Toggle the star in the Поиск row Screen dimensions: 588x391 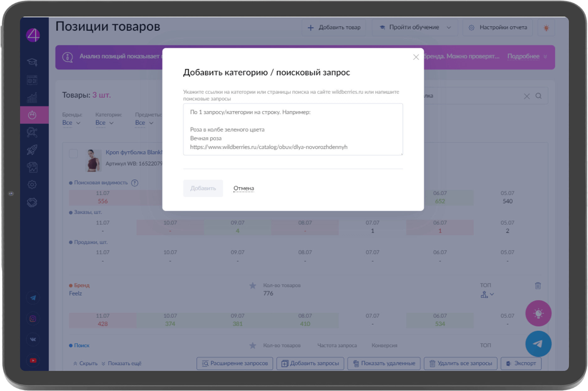point(252,345)
